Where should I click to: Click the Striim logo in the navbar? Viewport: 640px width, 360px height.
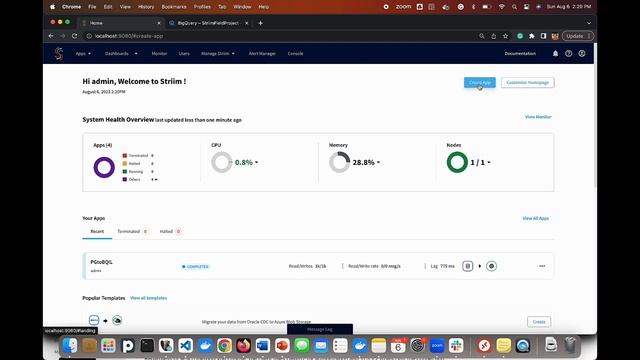[x=59, y=53]
